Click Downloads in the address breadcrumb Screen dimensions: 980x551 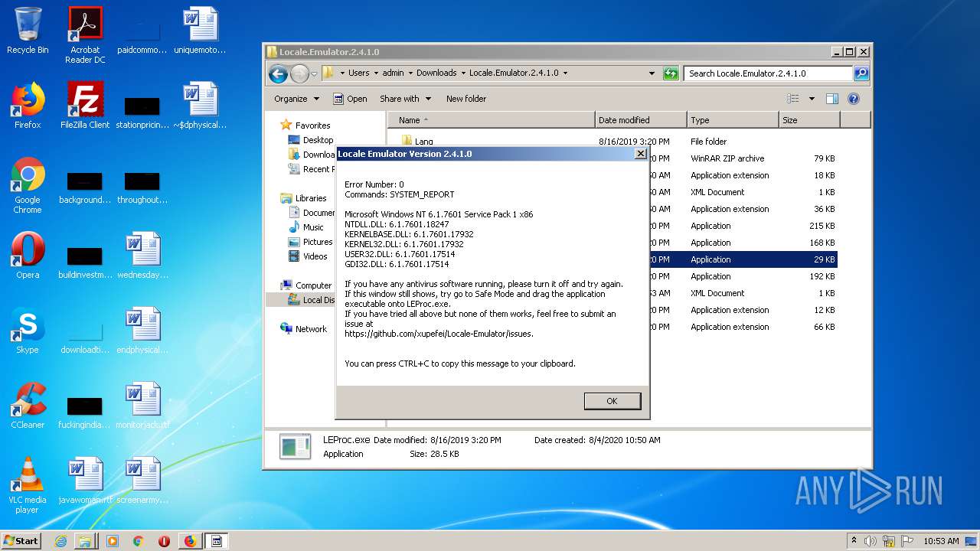[436, 73]
